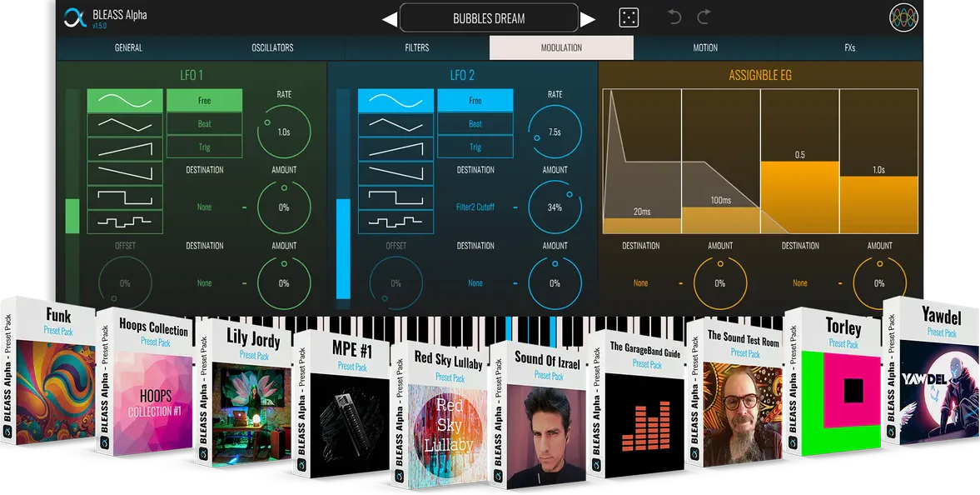Viewport: 980px width, 495px height.
Task: Click LFO 1 first amount knob at 0%
Action: tap(284, 207)
